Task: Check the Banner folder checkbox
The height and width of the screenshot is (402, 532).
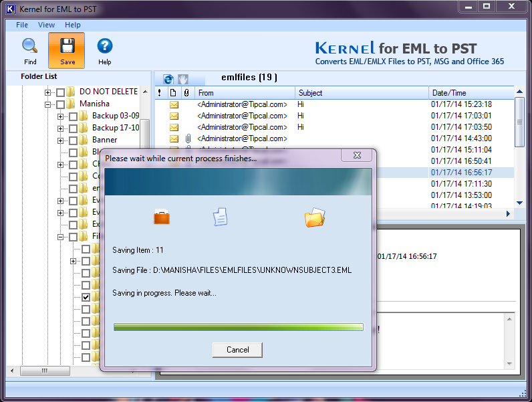Action: [73, 140]
